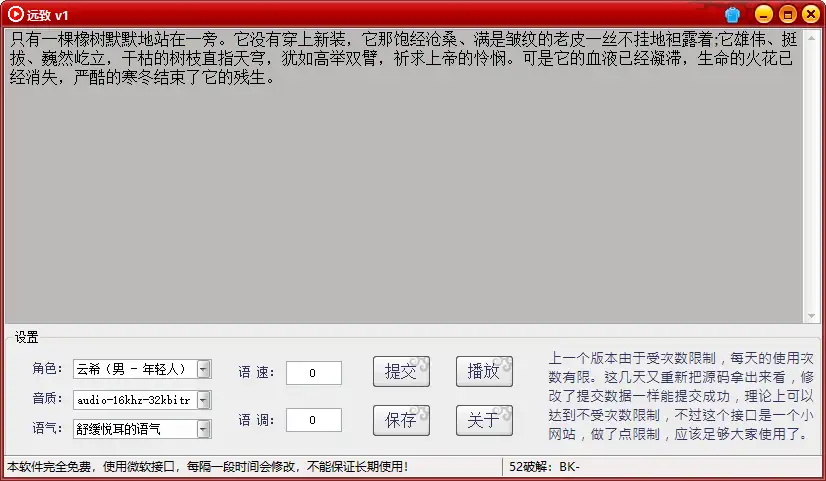
Task: Open the 角色 voice role dropdown
Action: tap(203, 369)
